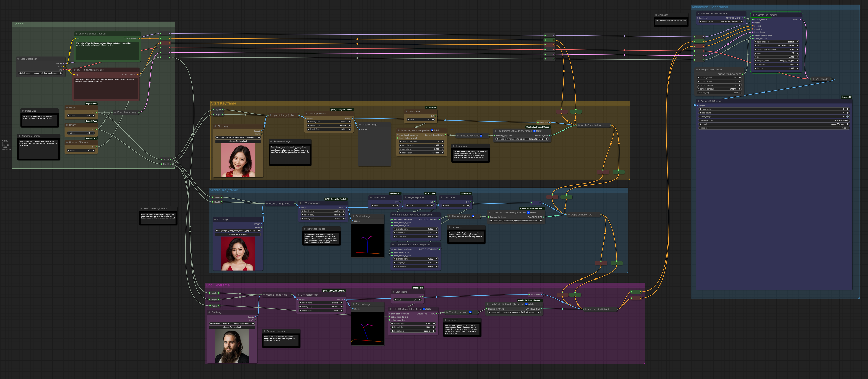Click the Animation Generation group title
This screenshot has height=379, width=868.
(x=709, y=7)
